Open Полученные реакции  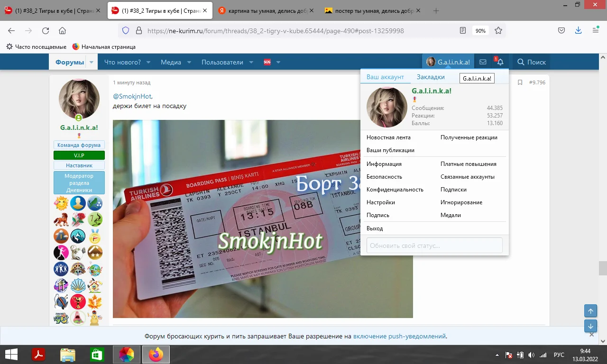coord(469,137)
